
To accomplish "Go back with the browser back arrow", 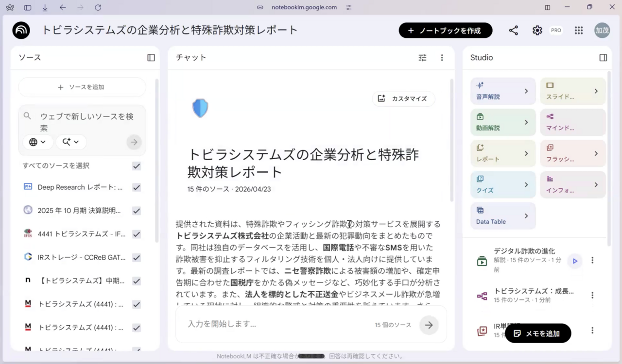I will [x=62, y=7].
